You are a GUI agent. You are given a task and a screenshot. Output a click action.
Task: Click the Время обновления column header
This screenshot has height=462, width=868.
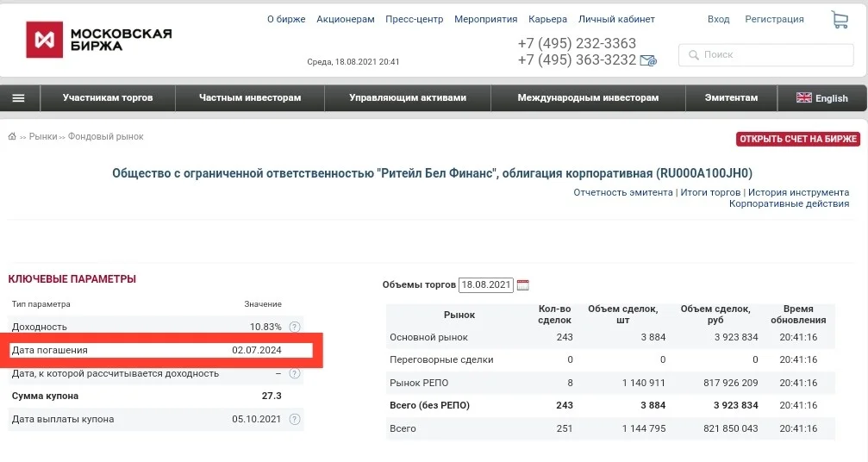point(797,315)
